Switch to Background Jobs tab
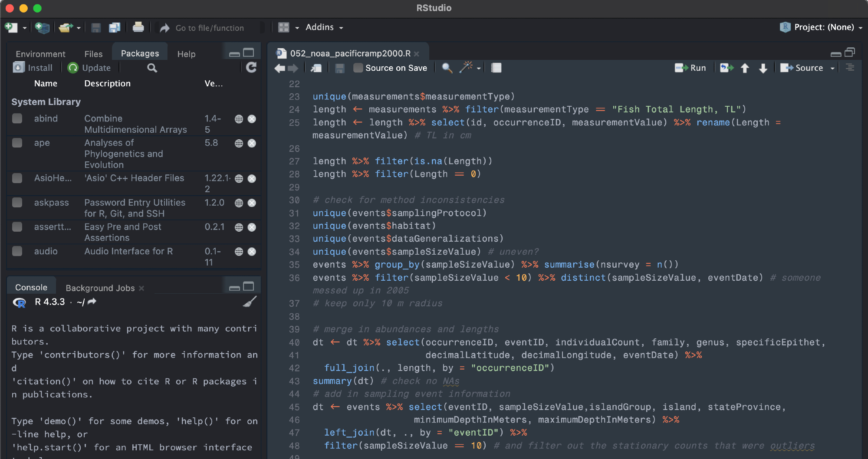Viewport: 868px width, 459px height. (x=100, y=288)
